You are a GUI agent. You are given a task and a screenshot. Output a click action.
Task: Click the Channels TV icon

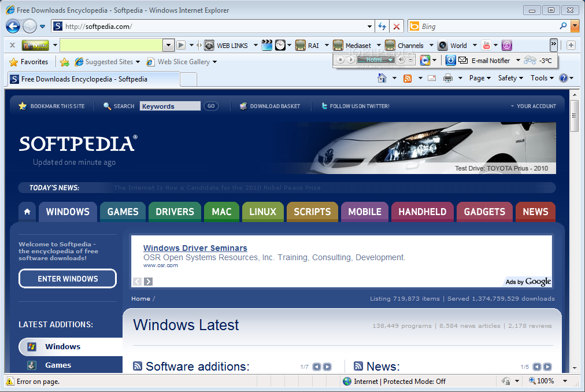[390, 46]
